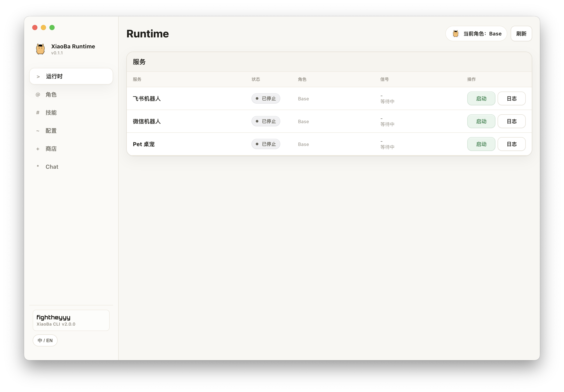
Task: Click the '#' icon beside 技能
Action: 38,112
